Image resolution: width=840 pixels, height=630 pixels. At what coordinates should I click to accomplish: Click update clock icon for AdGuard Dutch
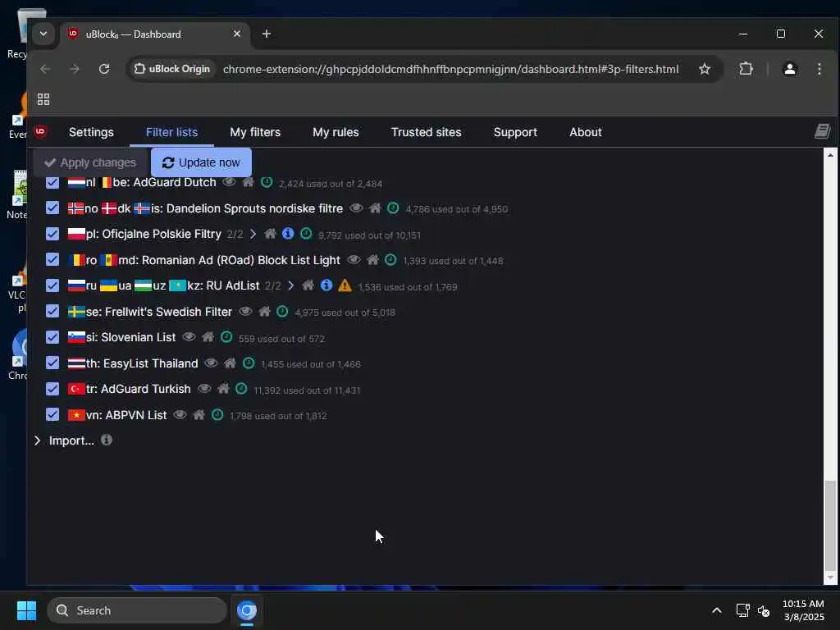[267, 182]
